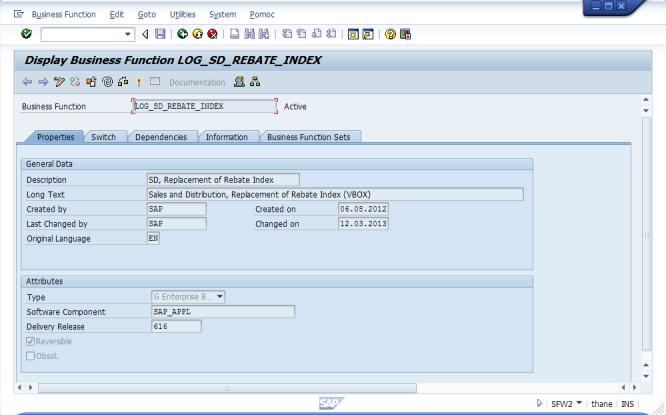
Task: Click the Where-Used List icon
Action: (x=123, y=82)
